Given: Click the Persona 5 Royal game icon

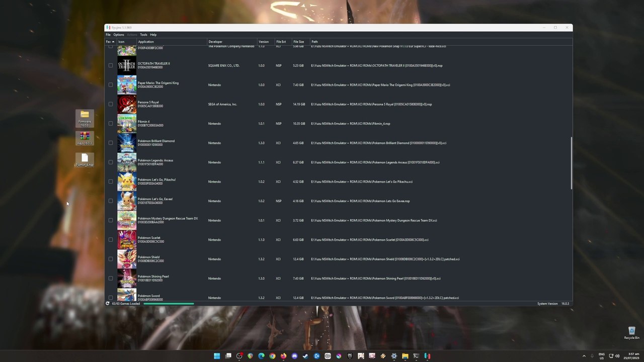Looking at the screenshot, I should tap(127, 104).
